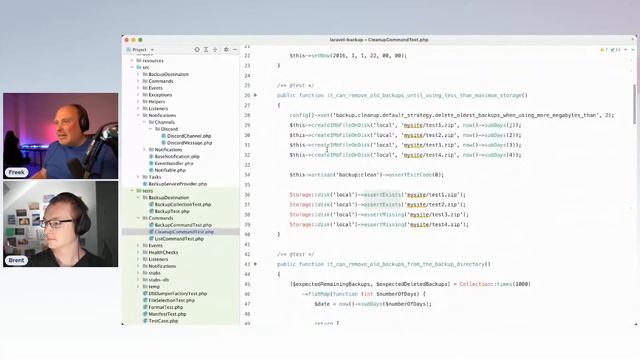The image size is (640, 360).
Task: Click it_can_remove_old_backups_from_the_backup_directory function name
Action: (406, 264)
